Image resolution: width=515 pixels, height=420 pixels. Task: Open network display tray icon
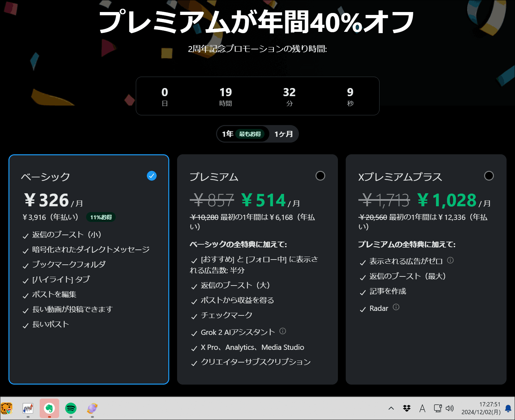pos(438,408)
